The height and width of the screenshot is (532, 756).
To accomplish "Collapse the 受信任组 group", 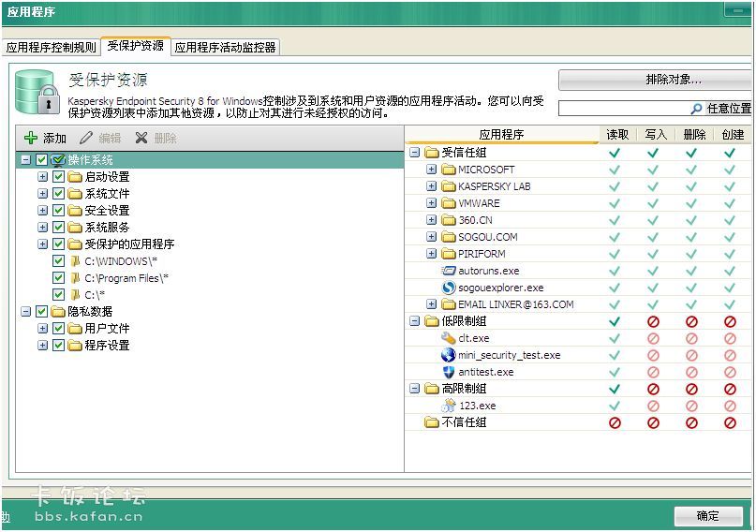I will 415,153.
